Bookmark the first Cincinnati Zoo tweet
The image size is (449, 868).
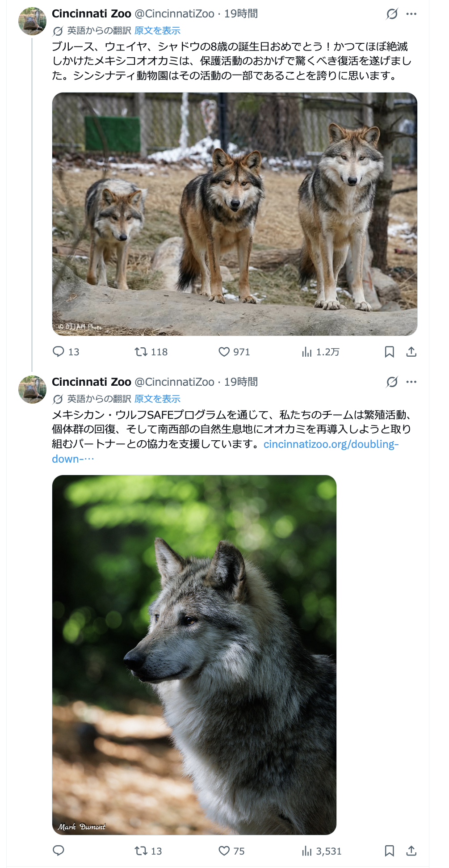(x=389, y=352)
